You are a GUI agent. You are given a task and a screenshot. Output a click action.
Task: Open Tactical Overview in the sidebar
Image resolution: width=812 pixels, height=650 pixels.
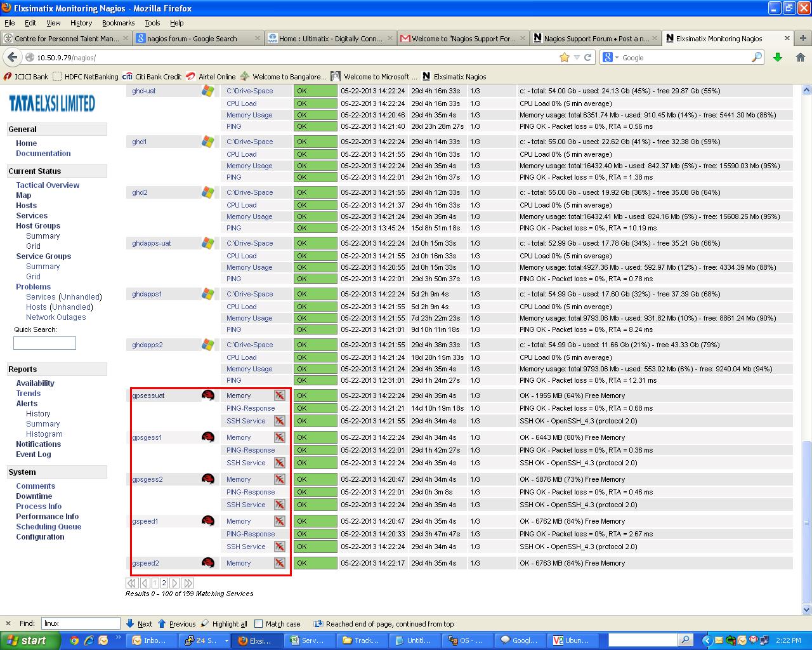click(48, 185)
